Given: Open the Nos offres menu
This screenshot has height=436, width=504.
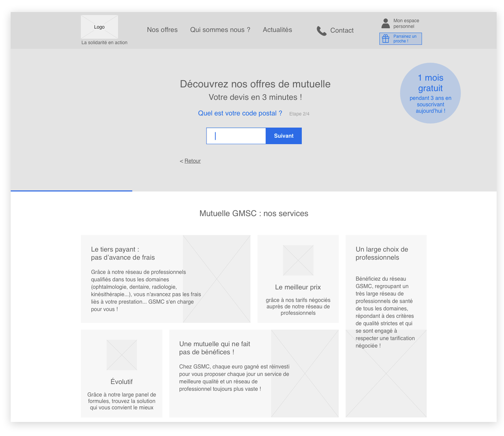Looking at the screenshot, I should click(162, 30).
